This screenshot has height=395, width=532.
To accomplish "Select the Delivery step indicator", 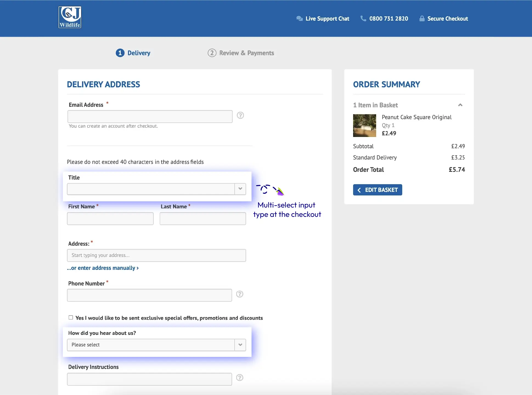I will point(120,53).
